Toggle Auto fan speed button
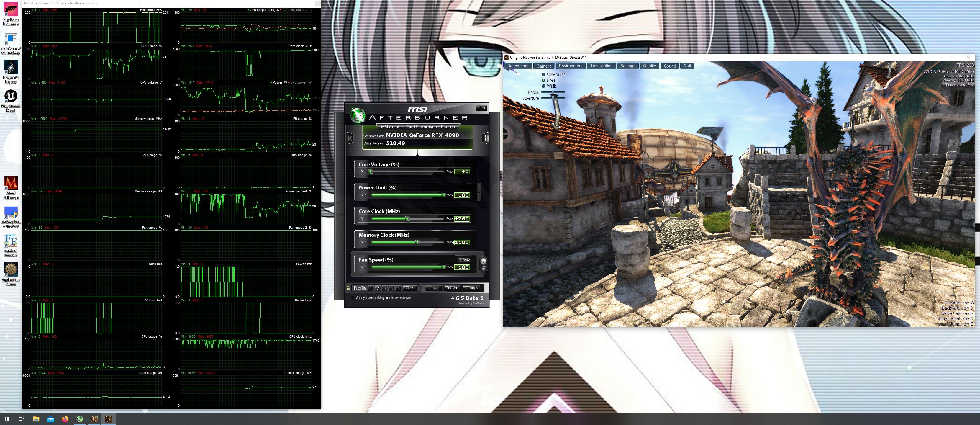Image resolution: width=980 pixels, height=425 pixels. [x=465, y=259]
